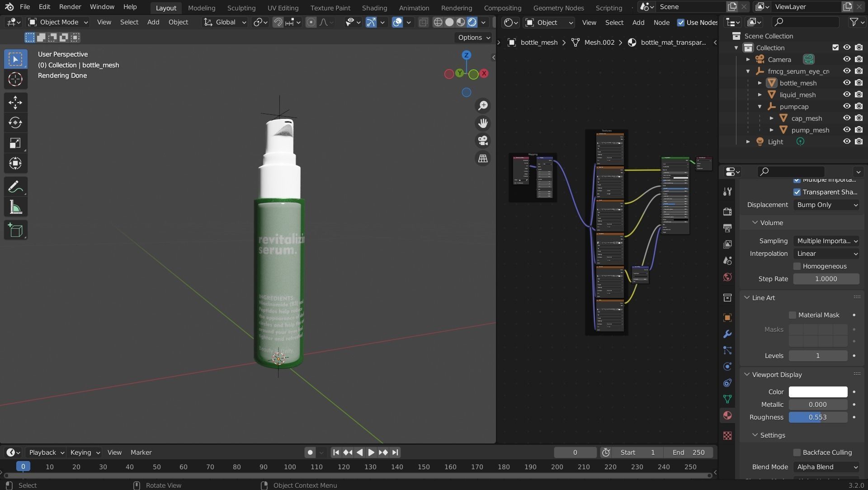Open the Keying popover
Screen dimensions: 868x490
click(x=85, y=452)
